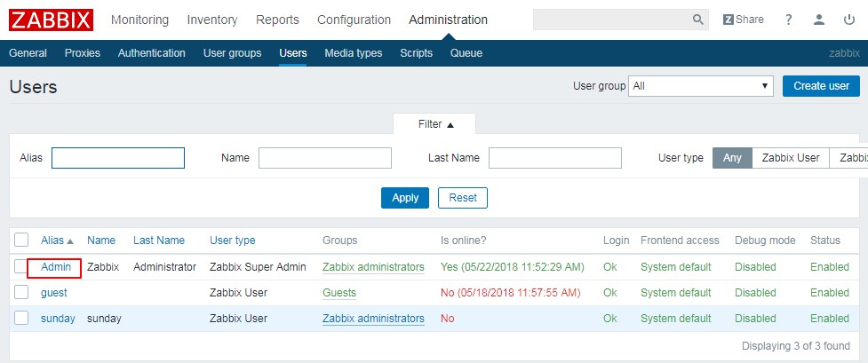Reset the filter with Reset button
The width and height of the screenshot is (868, 363).
462,198
